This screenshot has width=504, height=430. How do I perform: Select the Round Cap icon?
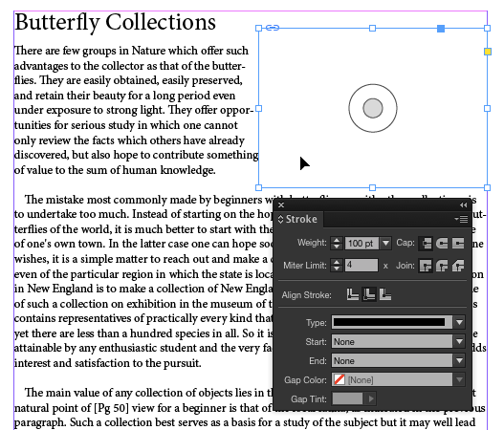tap(442, 243)
